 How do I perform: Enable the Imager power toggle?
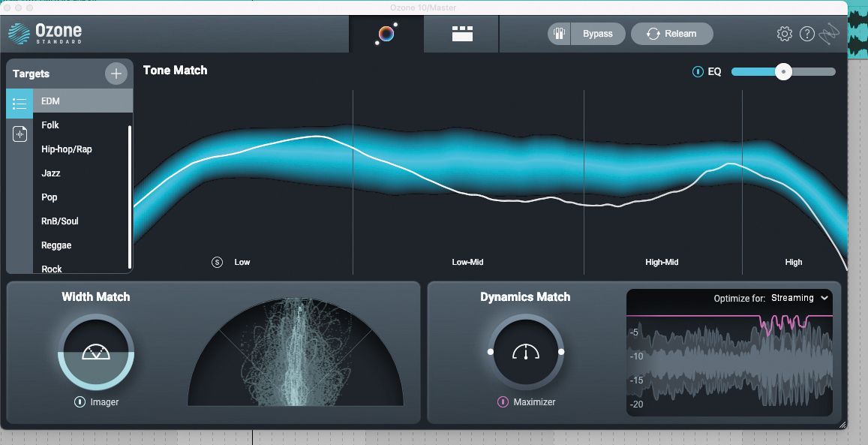pos(82,402)
